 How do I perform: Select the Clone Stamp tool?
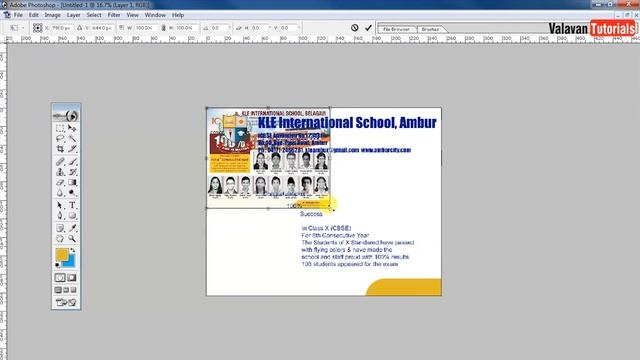click(x=60, y=172)
